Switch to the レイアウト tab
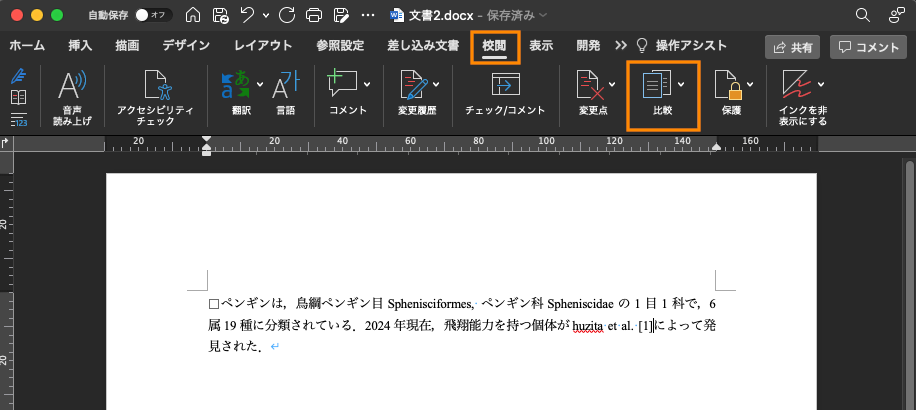Image resolution: width=916 pixels, height=410 pixels. click(263, 46)
